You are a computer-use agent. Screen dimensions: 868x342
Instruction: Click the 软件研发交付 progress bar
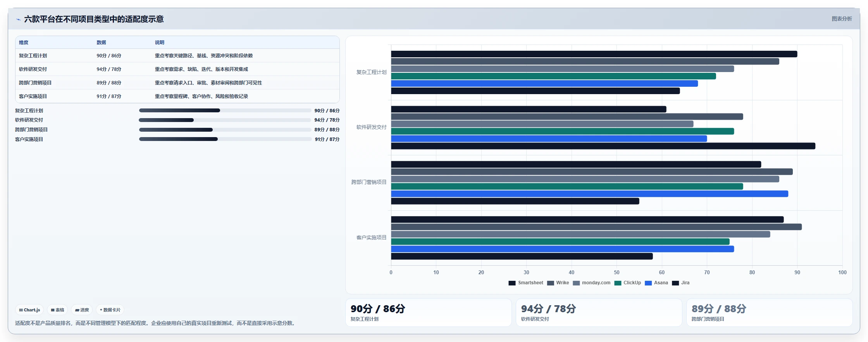225,120
